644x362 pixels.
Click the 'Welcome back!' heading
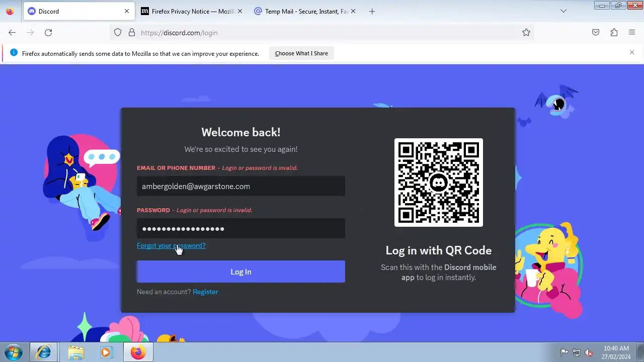[241, 132]
